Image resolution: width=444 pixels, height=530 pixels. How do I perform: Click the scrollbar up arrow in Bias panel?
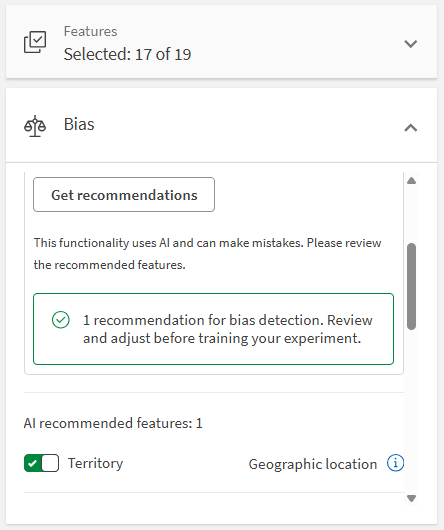coord(411,180)
